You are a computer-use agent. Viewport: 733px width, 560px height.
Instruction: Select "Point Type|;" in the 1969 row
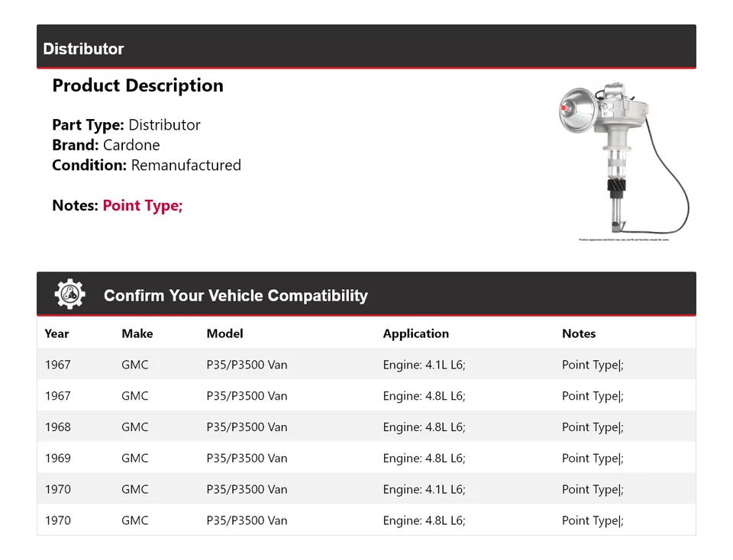point(593,459)
